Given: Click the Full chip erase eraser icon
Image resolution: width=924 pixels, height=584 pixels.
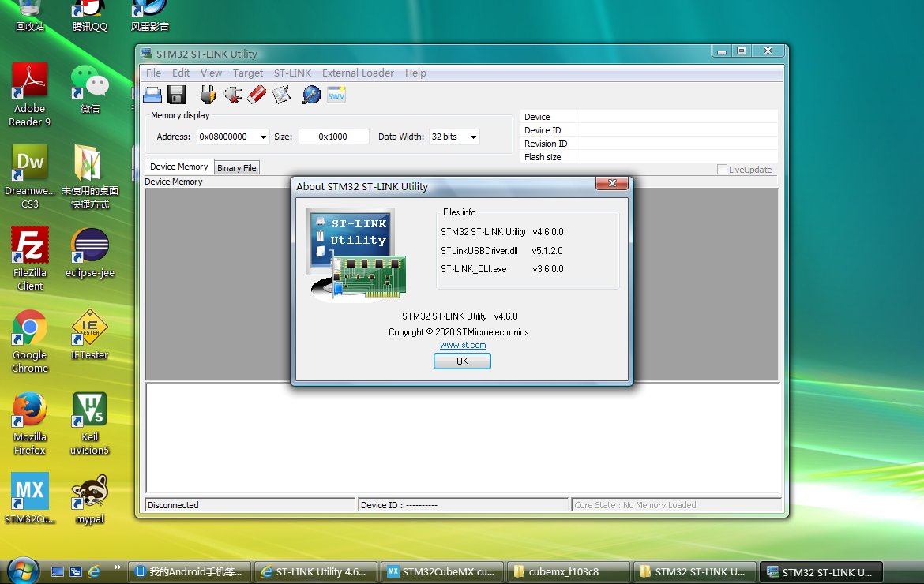Looking at the screenshot, I should pyautogui.click(x=257, y=95).
